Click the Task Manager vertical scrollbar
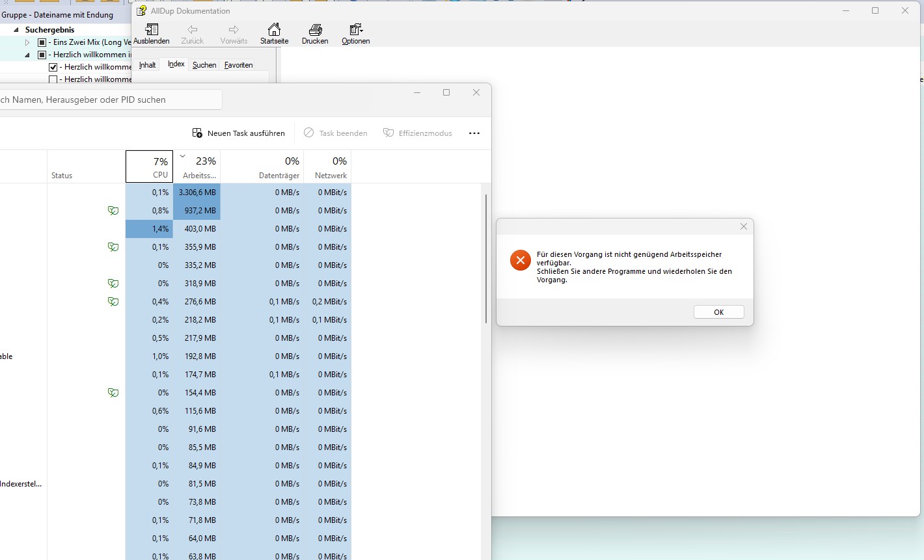 tap(486, 259)
